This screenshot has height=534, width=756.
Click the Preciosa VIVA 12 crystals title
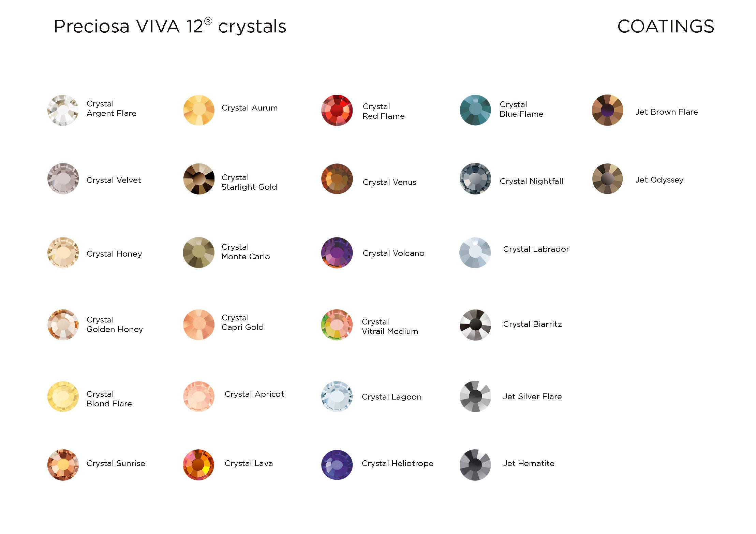tap(170, 26)
